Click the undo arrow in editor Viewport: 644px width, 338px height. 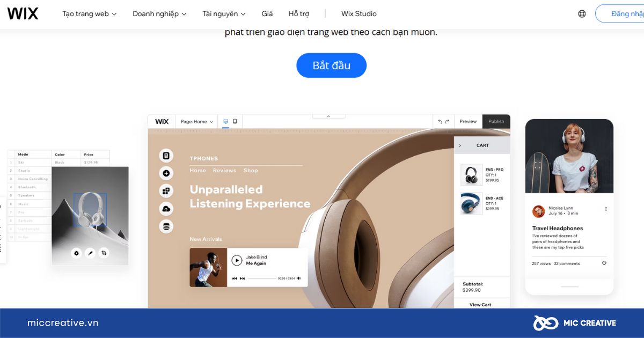coord(440,122)
